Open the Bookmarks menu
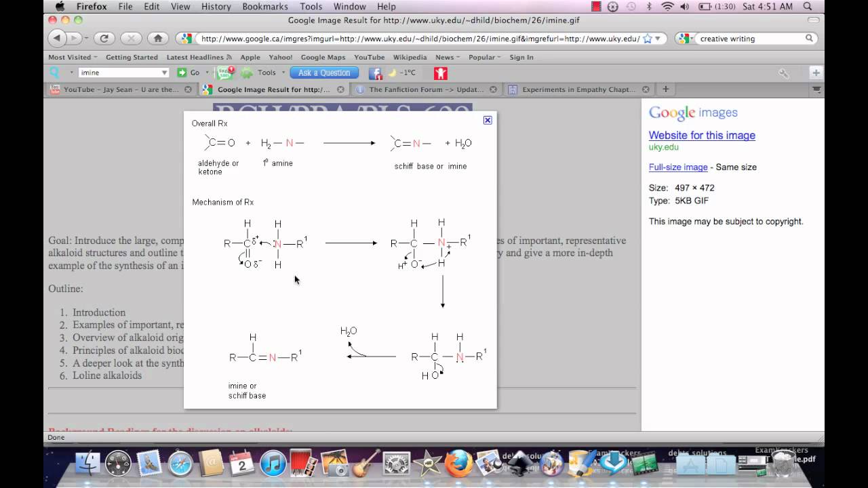Screen dimensions: 868x488 coord(265,6)
